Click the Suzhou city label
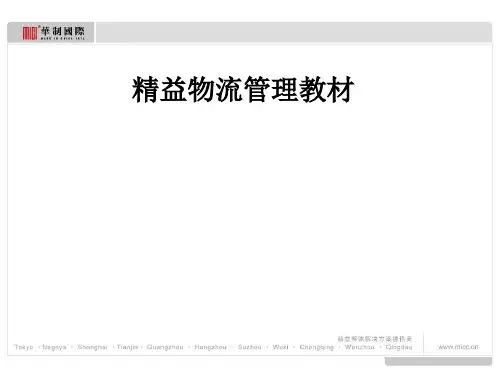500x375 pixels. 250,347
